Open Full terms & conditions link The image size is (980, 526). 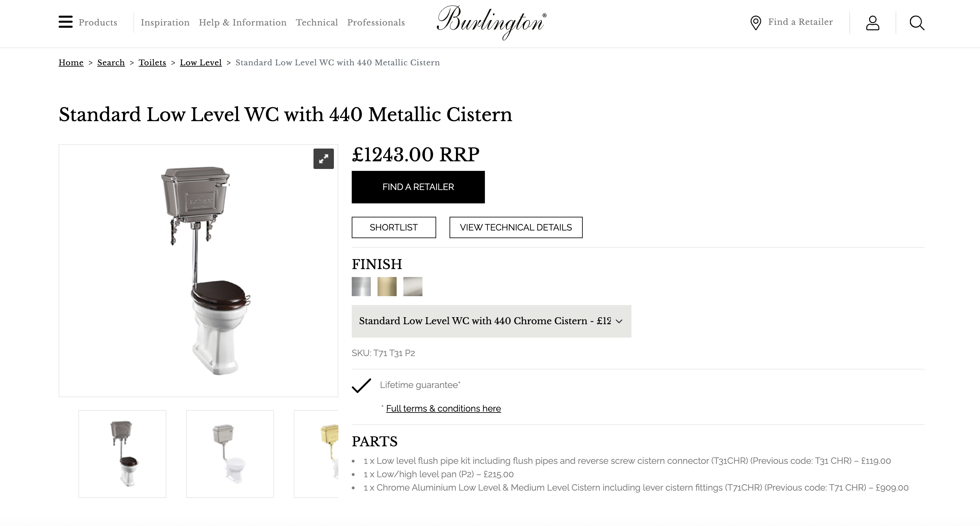tap(443, 408)
